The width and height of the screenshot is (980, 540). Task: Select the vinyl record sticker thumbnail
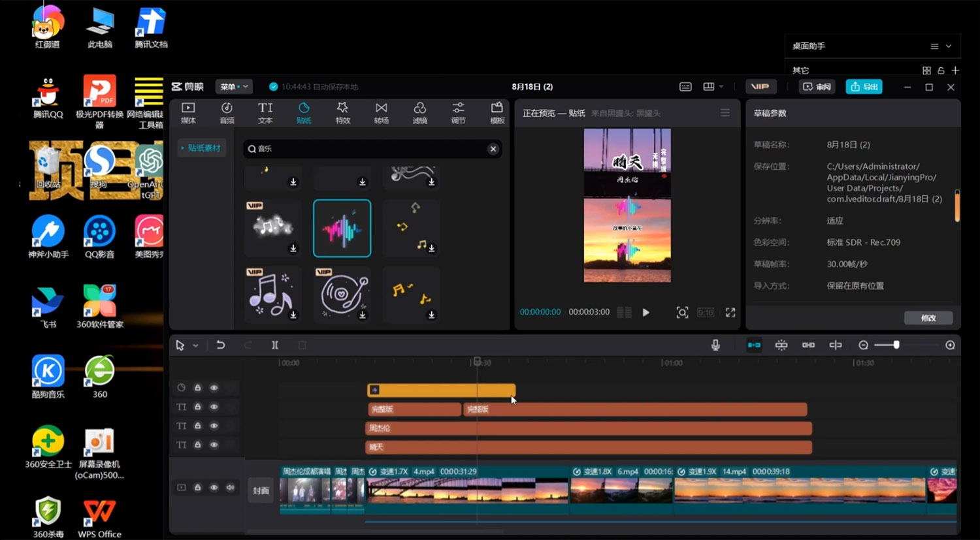click(x=342, y=294)
